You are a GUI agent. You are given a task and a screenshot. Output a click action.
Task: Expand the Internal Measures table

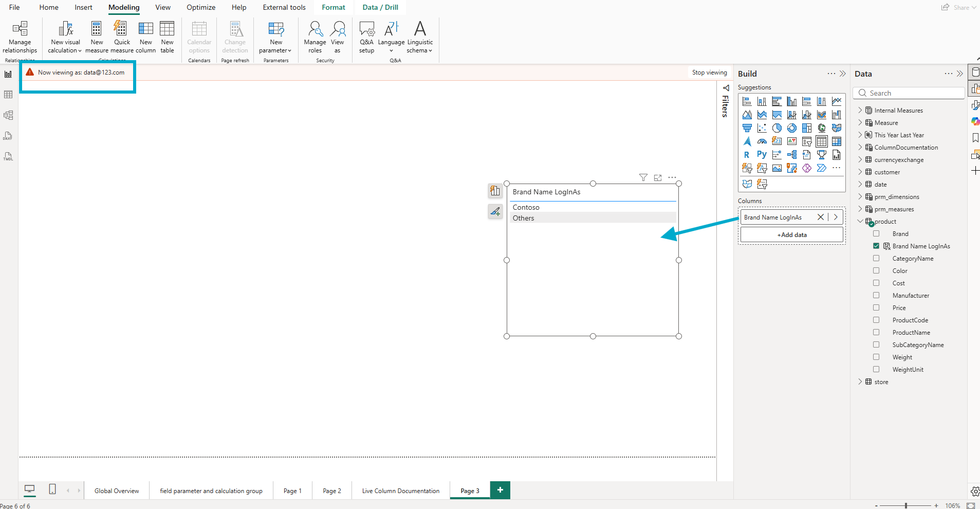860,110
